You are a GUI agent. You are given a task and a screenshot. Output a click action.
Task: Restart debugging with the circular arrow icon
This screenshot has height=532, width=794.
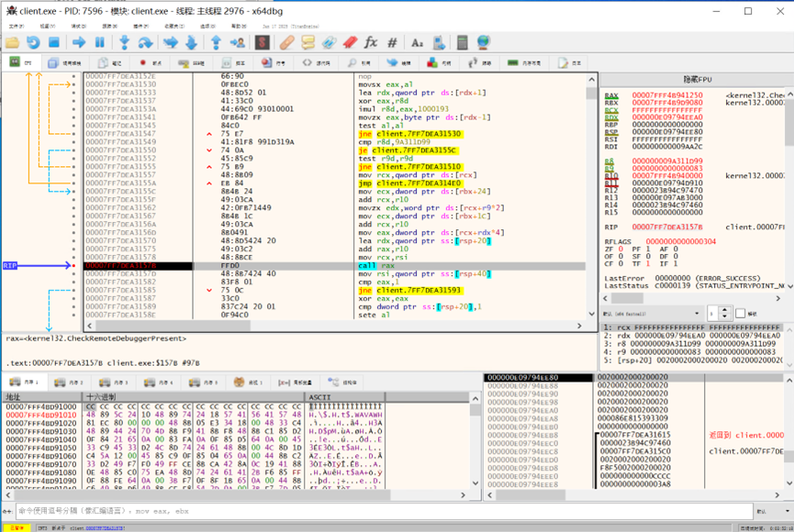pyautogui.click(x=33, y=41)
